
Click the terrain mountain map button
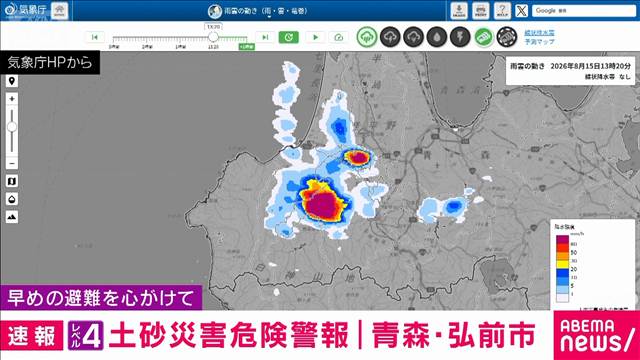(12, 217)
